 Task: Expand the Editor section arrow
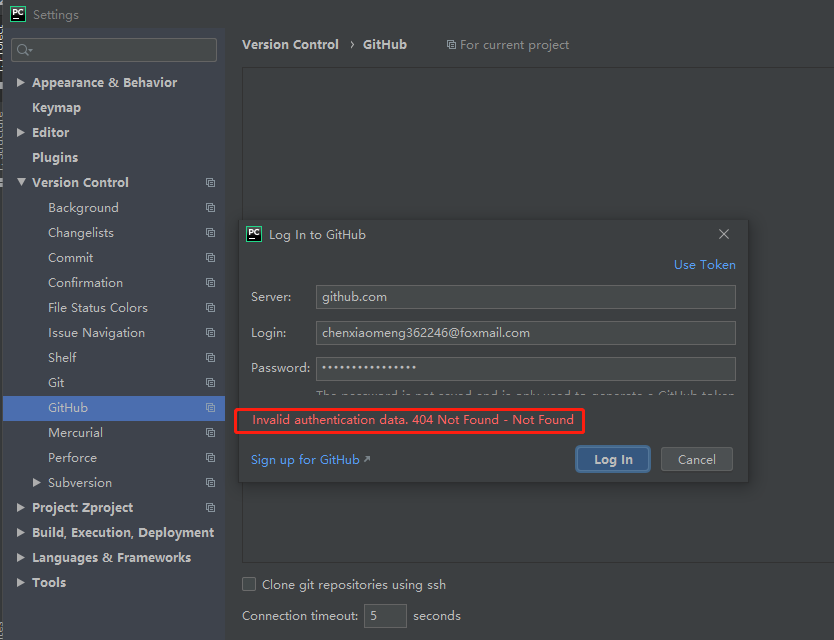(21, 132)
